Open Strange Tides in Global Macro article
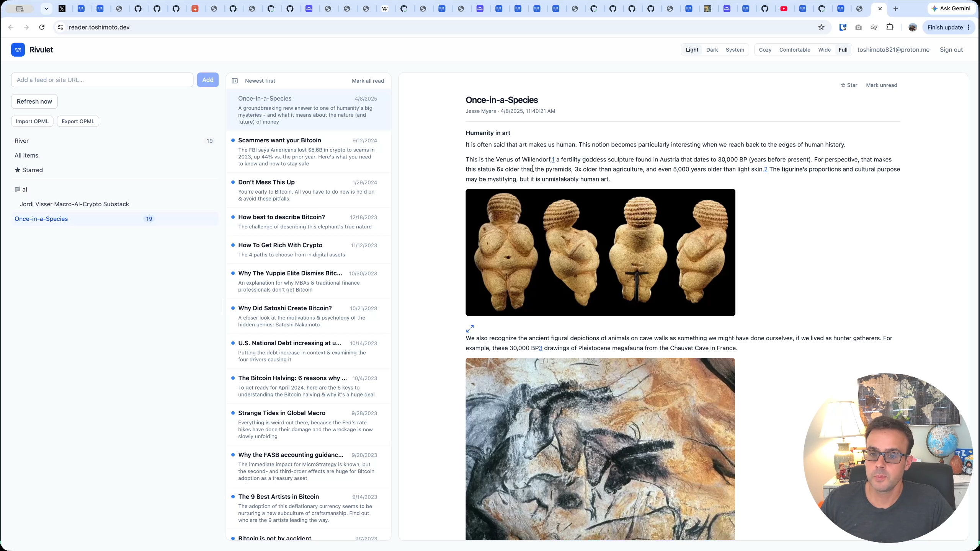Screen dimensions: 980x551 (x=308, y=424)
